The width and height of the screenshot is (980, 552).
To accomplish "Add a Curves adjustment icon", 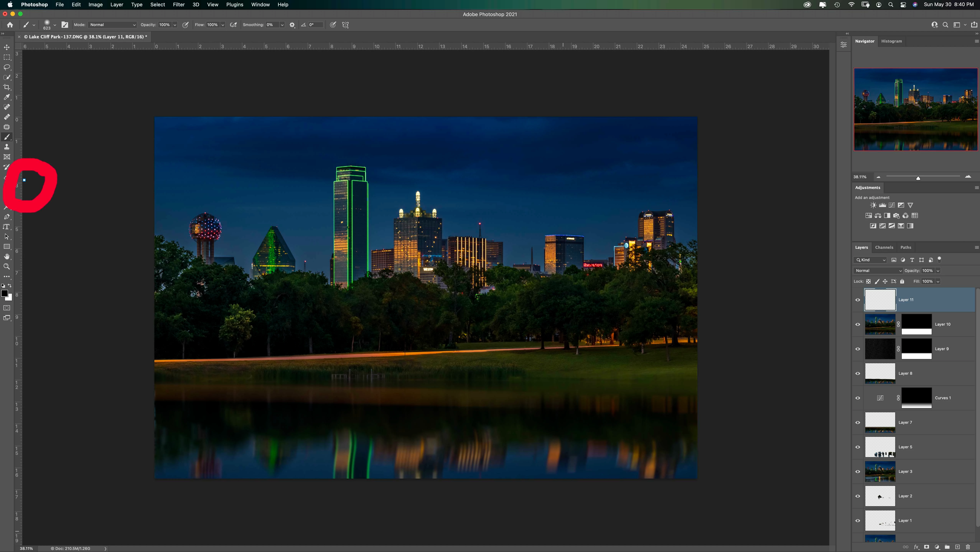I will tap(892, 205).
